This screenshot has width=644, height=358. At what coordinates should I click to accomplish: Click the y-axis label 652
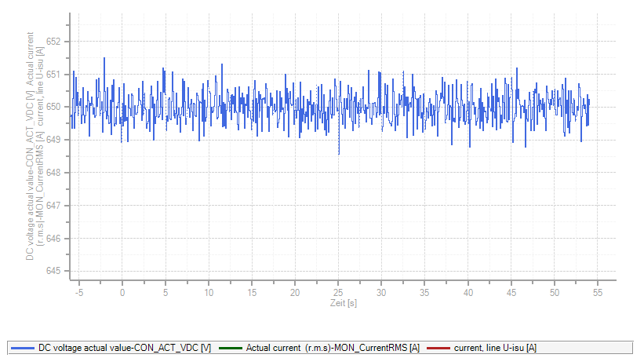coord(53,42)
